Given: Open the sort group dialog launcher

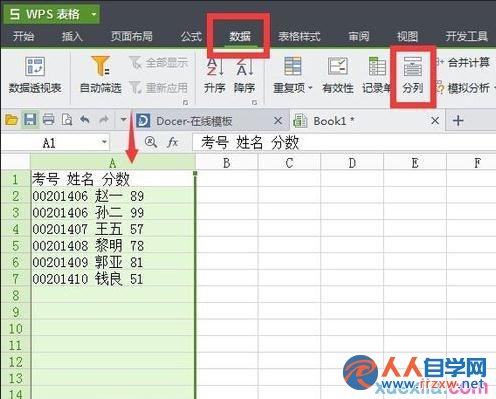Looking at the screenshot, I should 255,102.
